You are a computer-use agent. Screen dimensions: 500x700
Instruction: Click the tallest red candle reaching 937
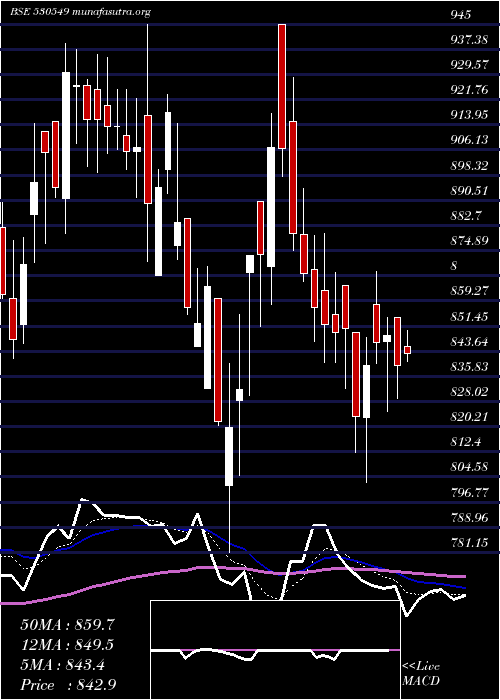click(282, 87)
